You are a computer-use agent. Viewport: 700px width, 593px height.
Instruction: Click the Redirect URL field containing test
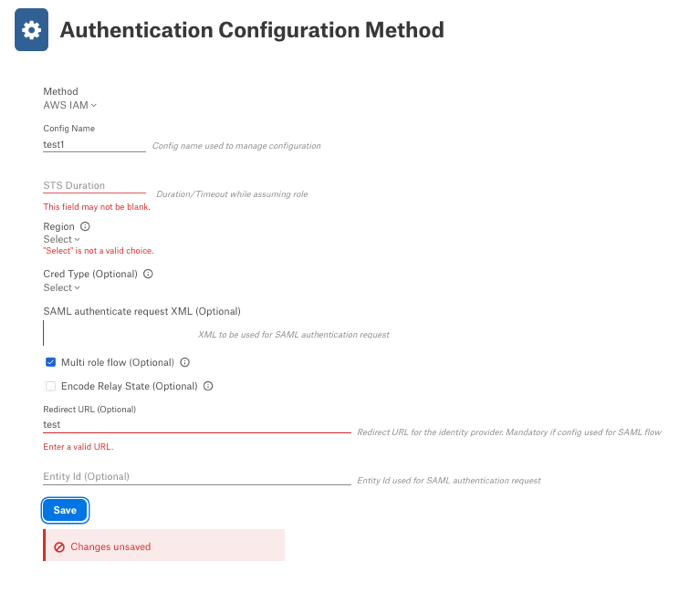pos(197,425)
